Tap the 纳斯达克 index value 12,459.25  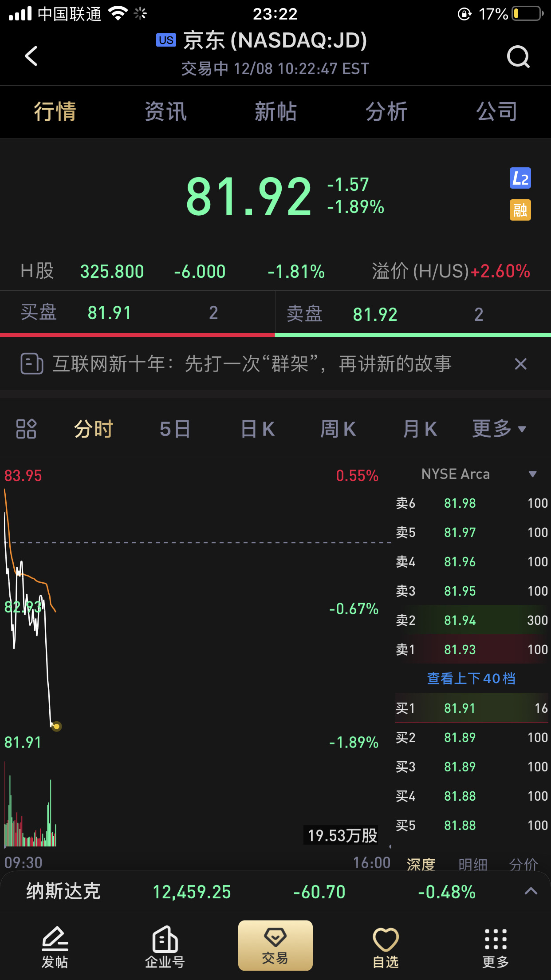[x=192, y=892]
